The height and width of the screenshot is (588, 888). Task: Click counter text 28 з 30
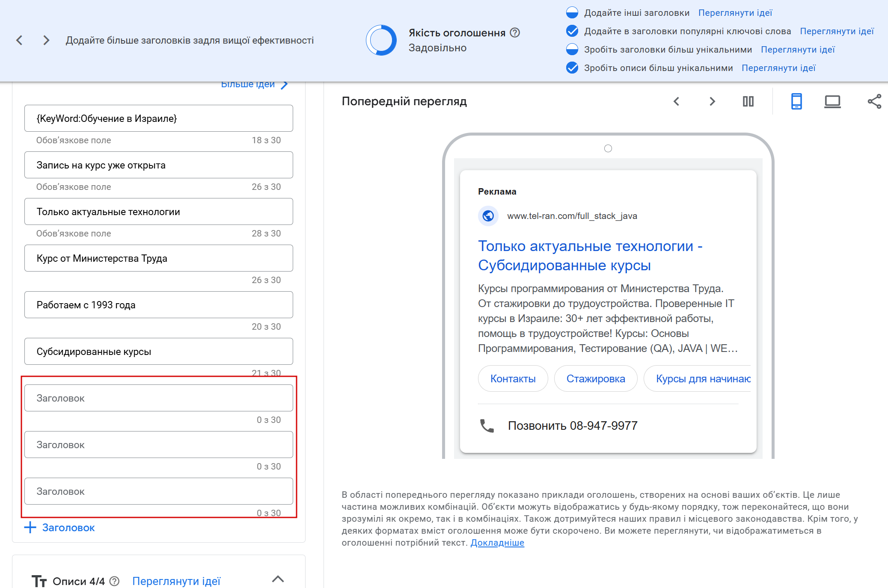point(266,233)
